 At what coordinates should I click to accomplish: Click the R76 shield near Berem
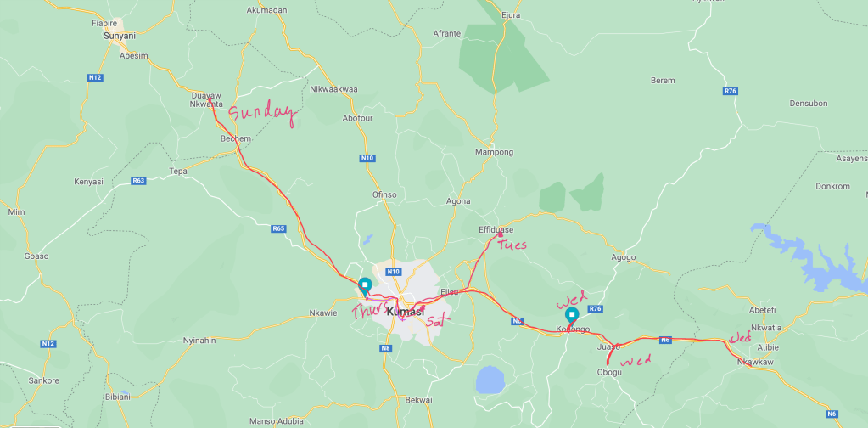(731, 91)
